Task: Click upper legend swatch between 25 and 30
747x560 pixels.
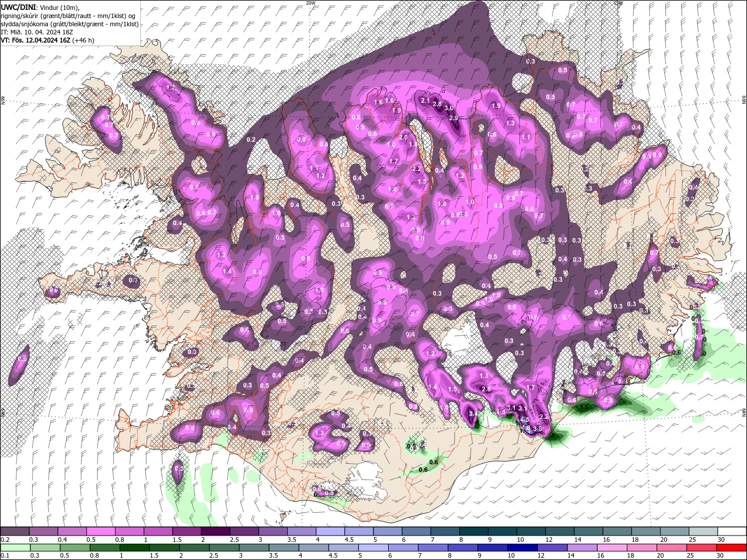Action: coord(703,531)
